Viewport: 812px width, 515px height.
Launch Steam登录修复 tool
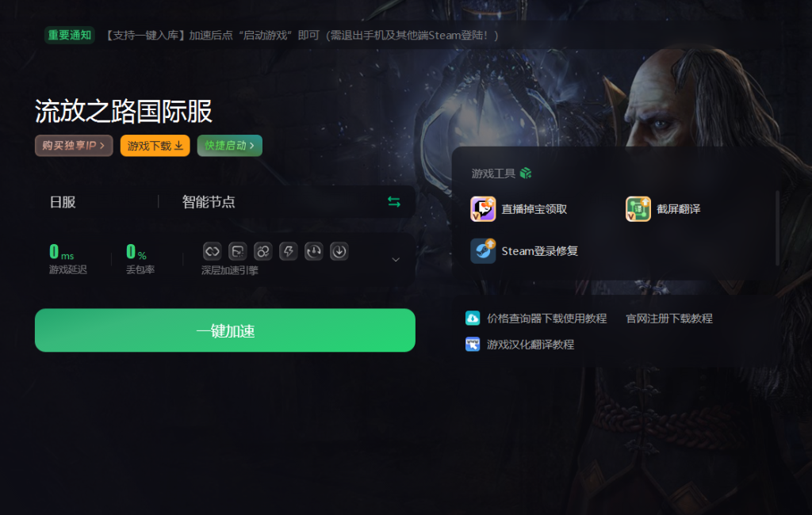[x=524, y=251]
